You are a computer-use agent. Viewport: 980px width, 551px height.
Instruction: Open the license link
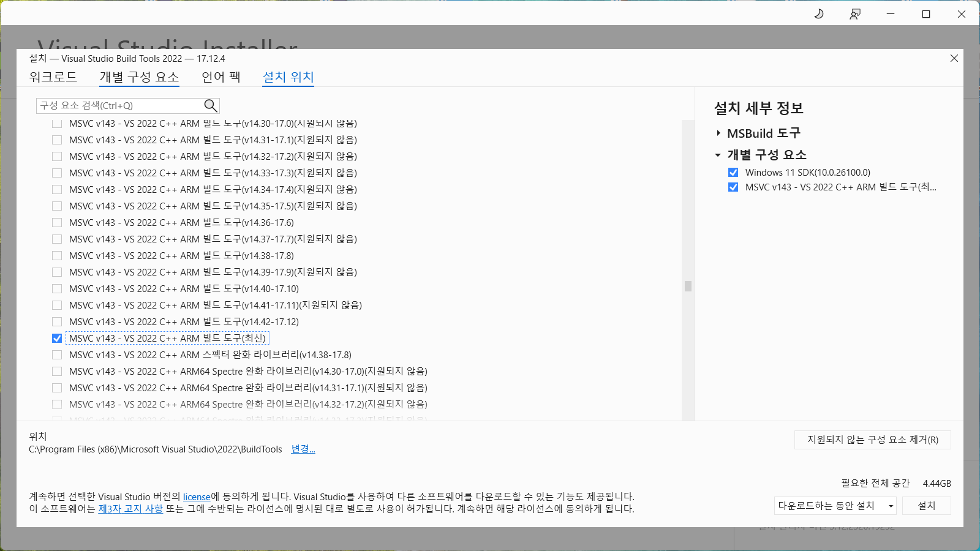(197, 497)
